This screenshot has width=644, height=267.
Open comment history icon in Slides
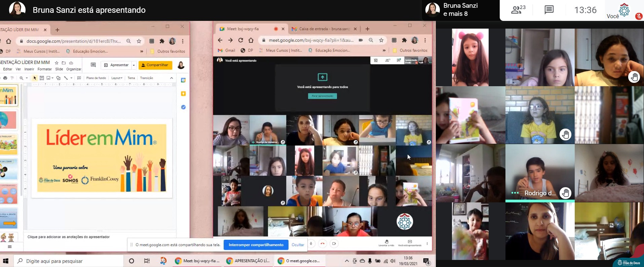[x=93, y=65]
